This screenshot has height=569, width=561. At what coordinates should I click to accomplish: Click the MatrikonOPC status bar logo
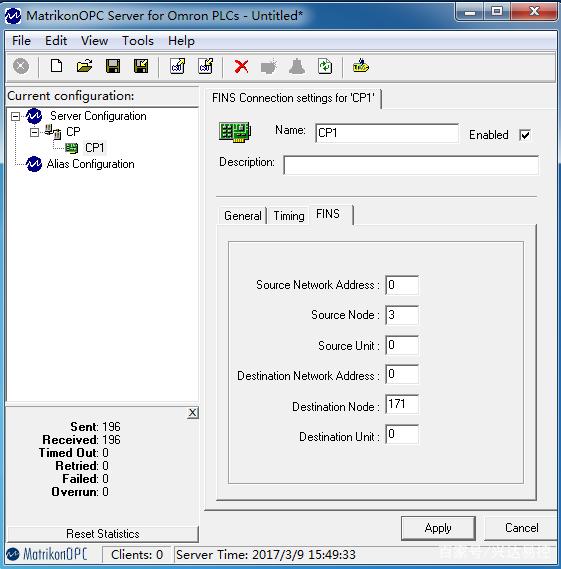click(x=47, y=554)
